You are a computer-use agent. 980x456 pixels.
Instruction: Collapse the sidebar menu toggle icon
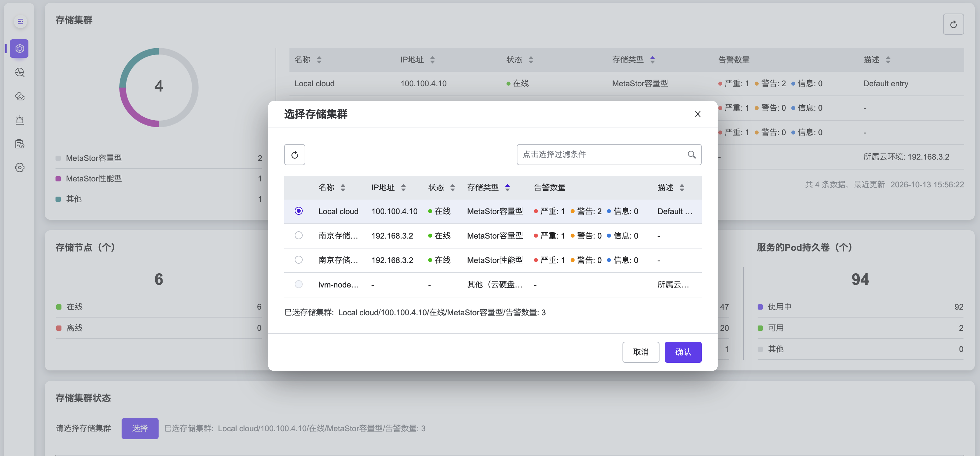(x=20, y=22)
